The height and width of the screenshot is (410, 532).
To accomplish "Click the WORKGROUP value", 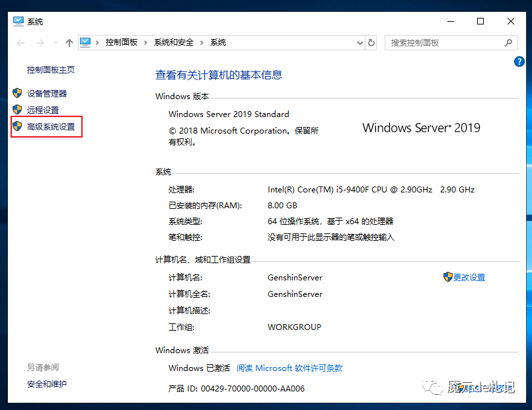I will point(294,327).
